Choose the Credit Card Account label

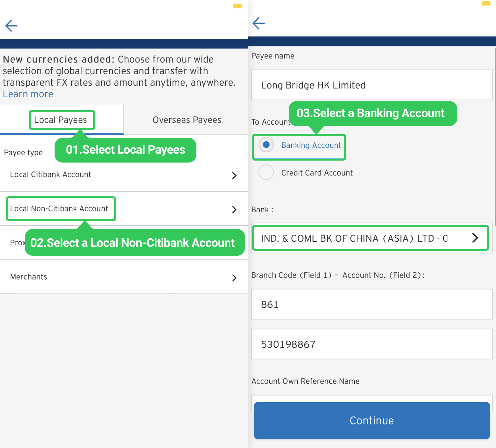pyautogui.click(x=317, y=173)
